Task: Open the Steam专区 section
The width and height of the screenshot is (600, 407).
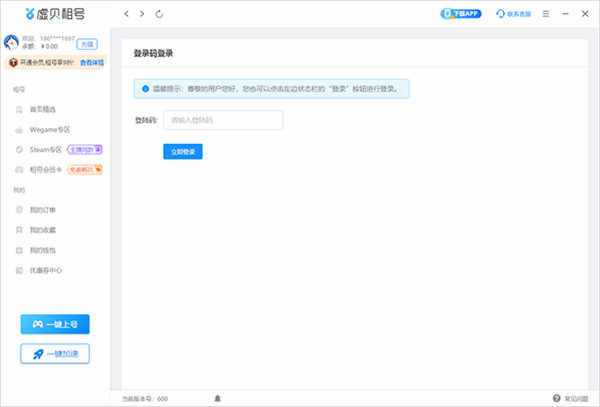Action: click(46, 150)
